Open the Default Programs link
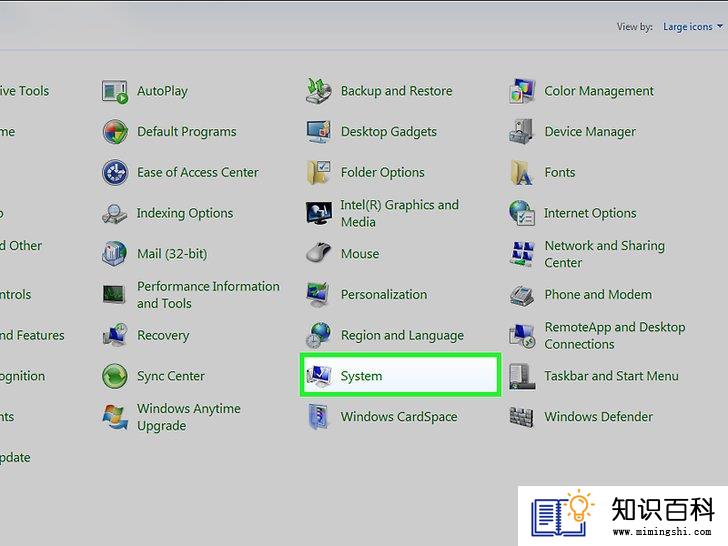The width and height of the screenshot is (728, 546). pyautogui.click(x=187, y=132)
